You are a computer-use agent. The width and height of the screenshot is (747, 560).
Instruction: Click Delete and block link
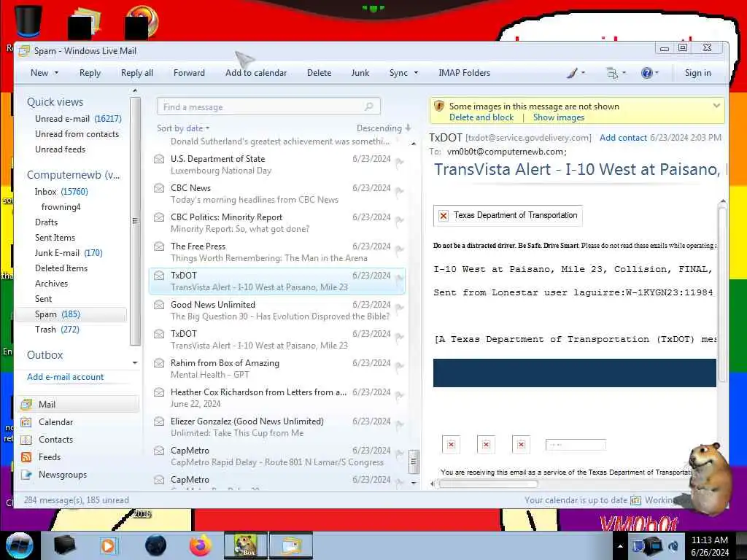pyautogui.click(x=481, y=117)
